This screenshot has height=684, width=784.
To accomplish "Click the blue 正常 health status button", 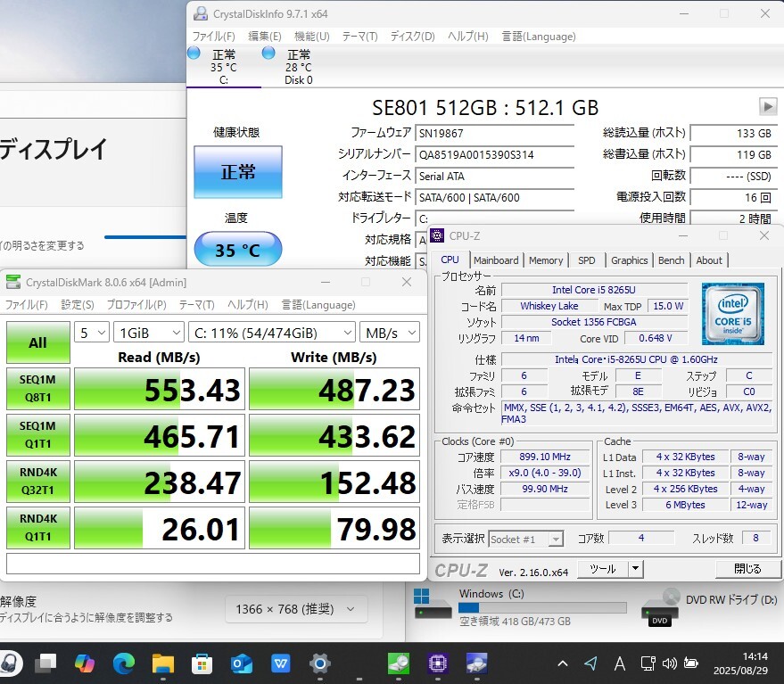I will coord(237,171).
